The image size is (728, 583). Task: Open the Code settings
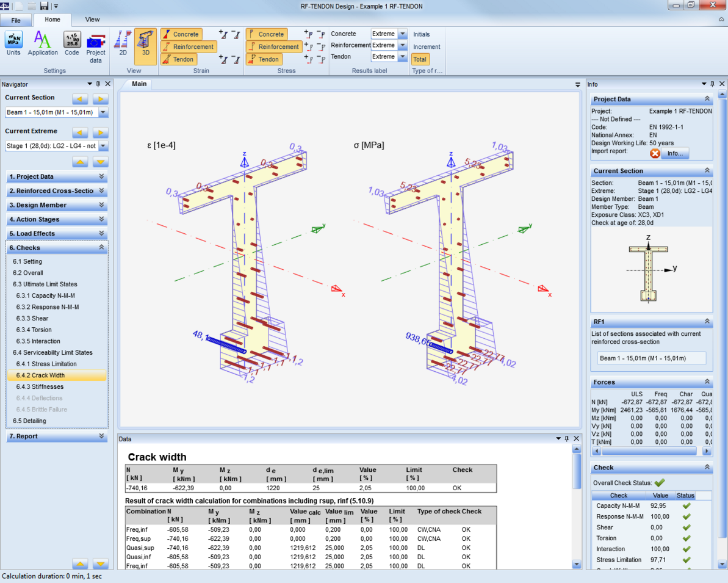click(71, 43)
